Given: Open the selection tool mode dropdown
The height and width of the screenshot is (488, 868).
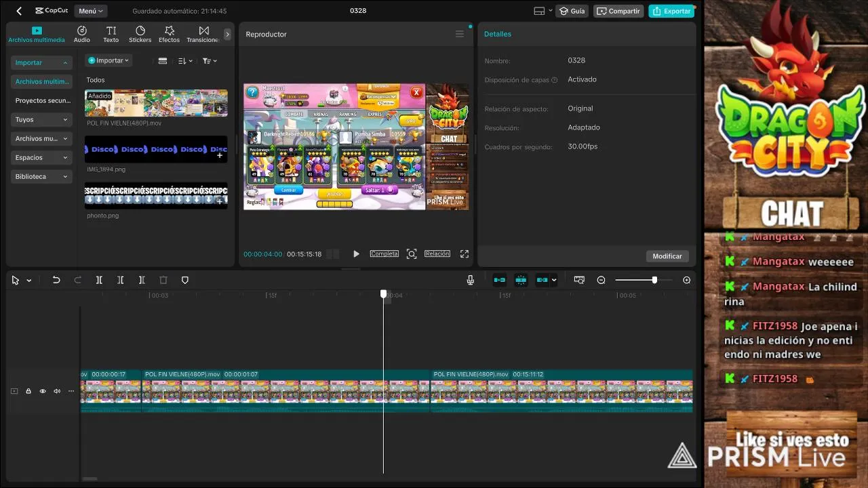Looking at the screenshot, I should pyautogui.click(x=28, y=281).
